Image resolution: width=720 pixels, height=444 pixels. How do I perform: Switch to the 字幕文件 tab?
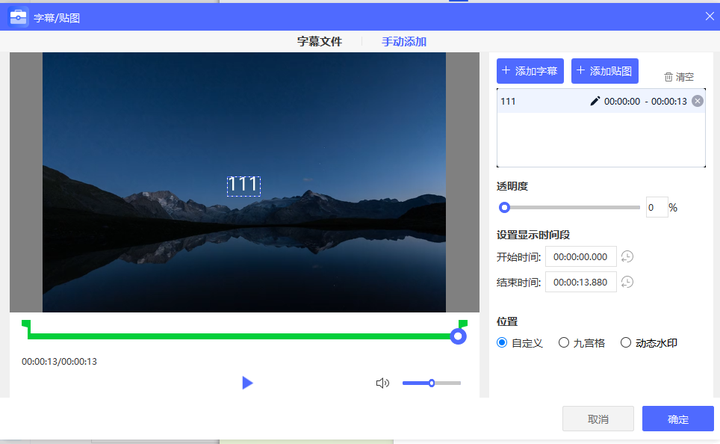point(320,42)
